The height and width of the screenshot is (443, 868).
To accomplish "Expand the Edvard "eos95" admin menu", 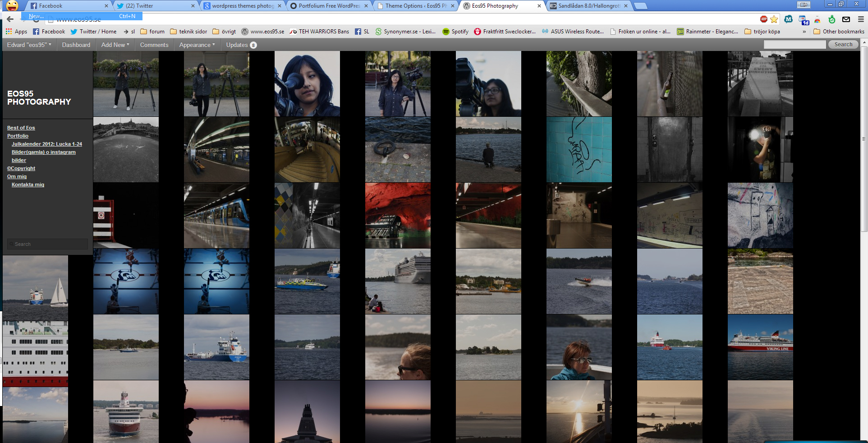I will [29, 45].
